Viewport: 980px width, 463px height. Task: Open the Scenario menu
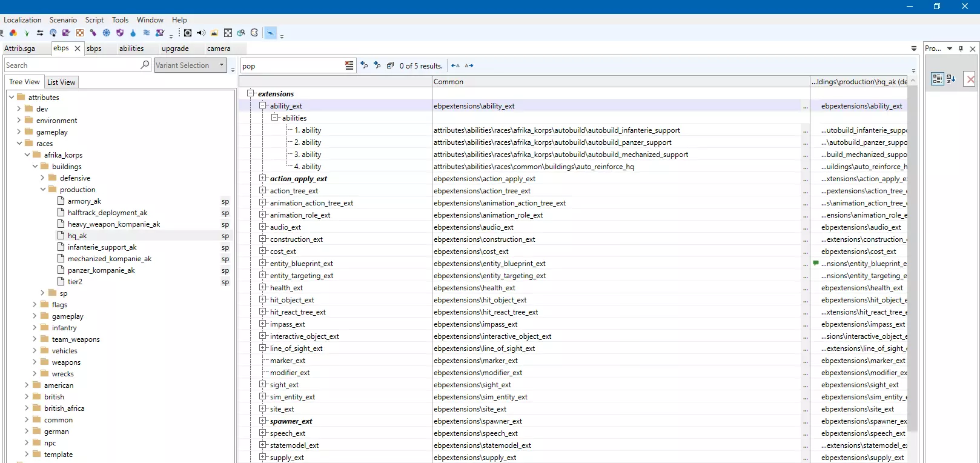pos(63,20)
